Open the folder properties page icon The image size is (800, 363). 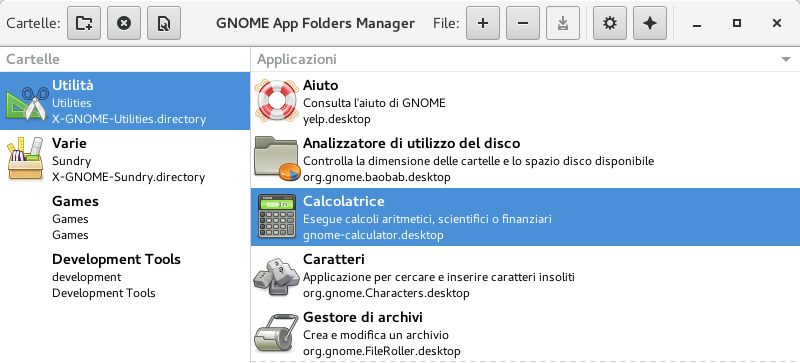coord(164,23)
